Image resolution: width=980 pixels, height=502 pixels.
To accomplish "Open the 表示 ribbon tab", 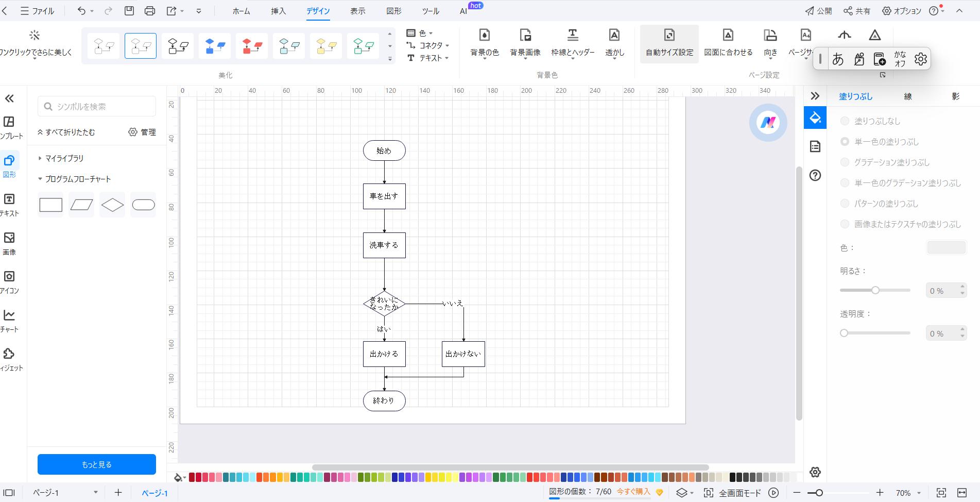I will point(357,11).
